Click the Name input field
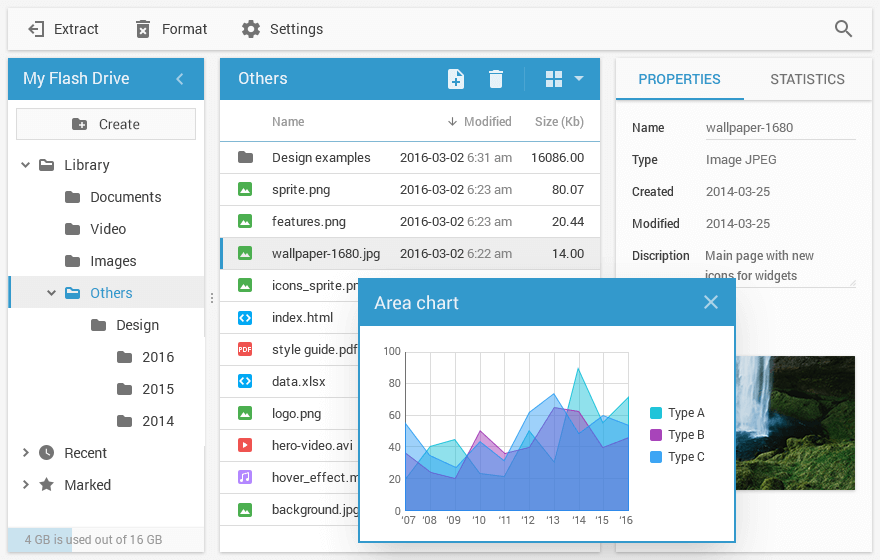 [779, 128]
